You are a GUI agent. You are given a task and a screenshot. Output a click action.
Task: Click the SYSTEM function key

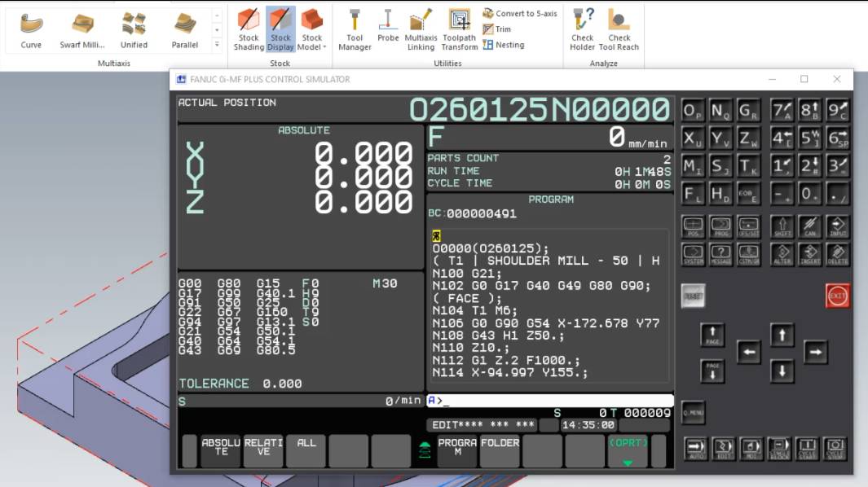tap(693, 254)
